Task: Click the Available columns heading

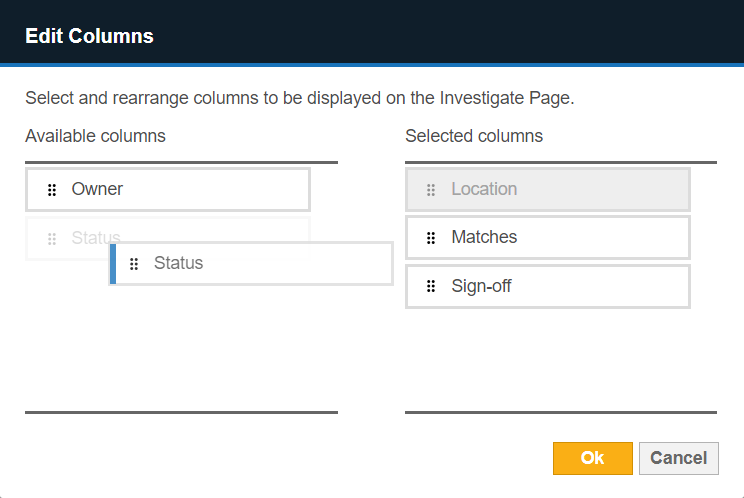Action: coord(95,136)
